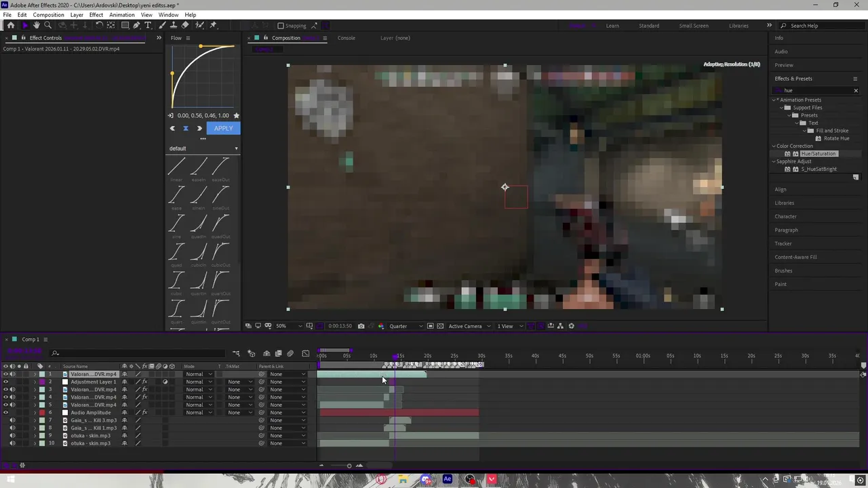Image resolution: width=868 pixels, height=488 pixels.
Task: Select the Home icon in toolbar
Action: tap(10, 25)
